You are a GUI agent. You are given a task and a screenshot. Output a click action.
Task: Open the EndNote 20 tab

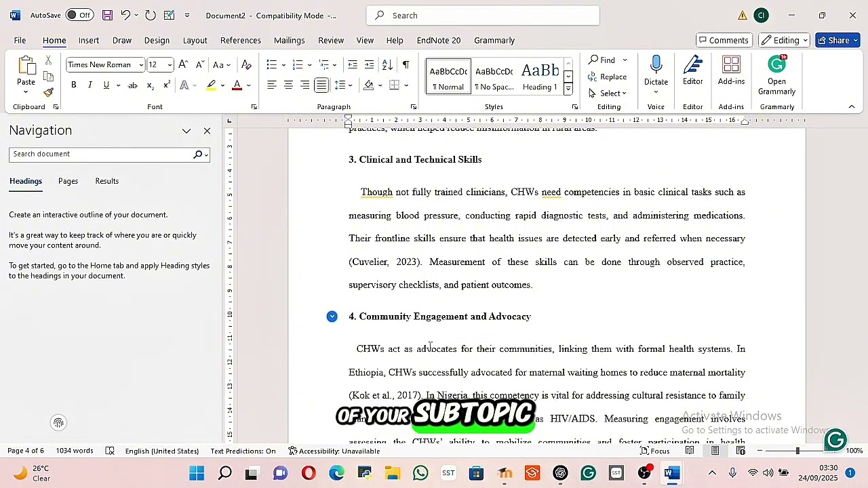pyautogui.click(x=439, y=41)
